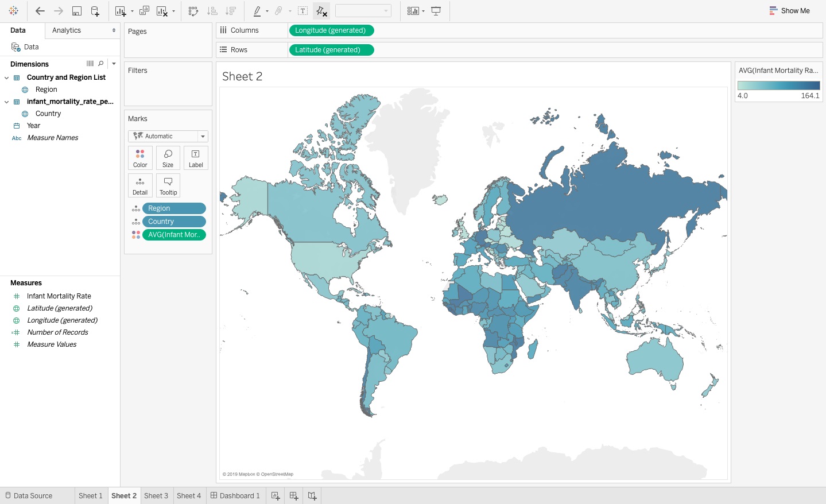Add a new data source from toolbar

pyautogui.click(x=95, y=11)
